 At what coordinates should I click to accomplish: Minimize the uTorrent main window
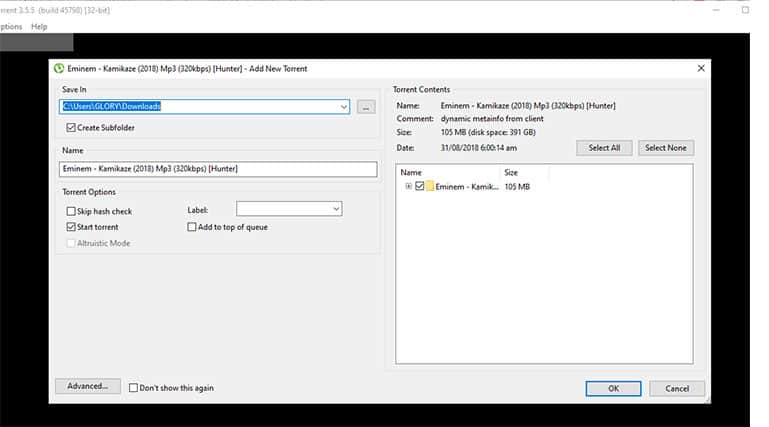(x=716, y=10)
